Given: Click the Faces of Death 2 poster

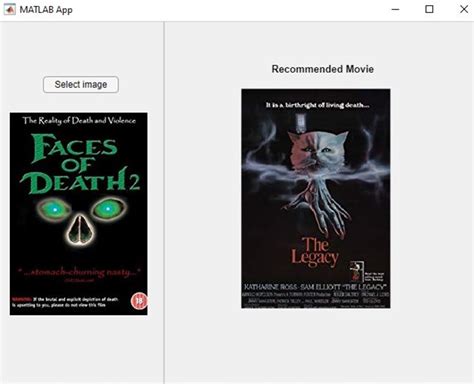Looking at the screenshot, I should tap(79, 214).
